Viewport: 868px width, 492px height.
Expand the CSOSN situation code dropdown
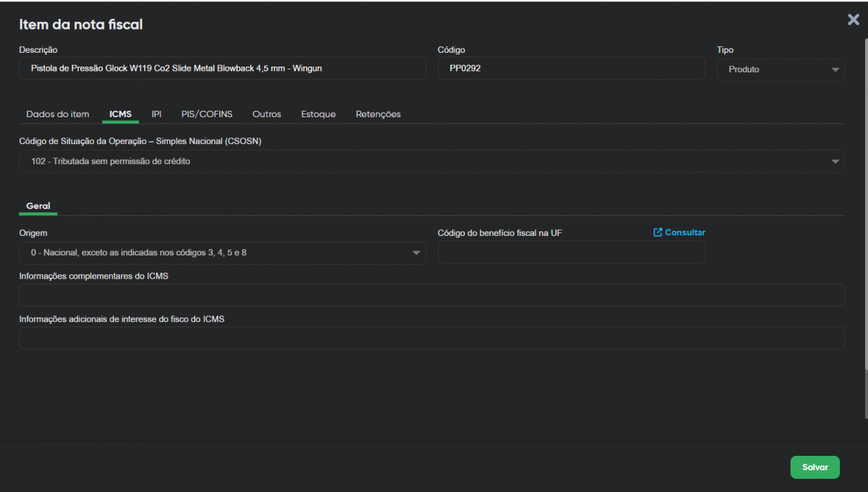click(835, 161)
